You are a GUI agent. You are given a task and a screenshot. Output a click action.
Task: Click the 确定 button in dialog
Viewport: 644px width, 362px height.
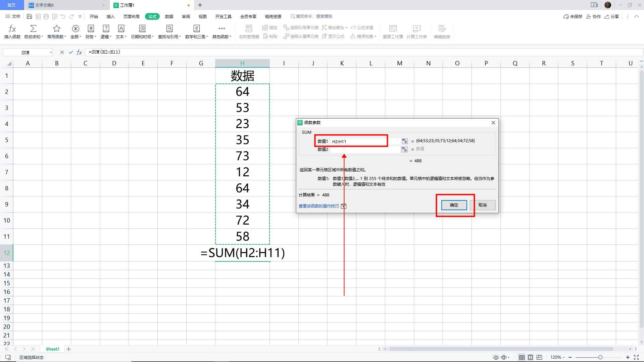click(454, 205)
